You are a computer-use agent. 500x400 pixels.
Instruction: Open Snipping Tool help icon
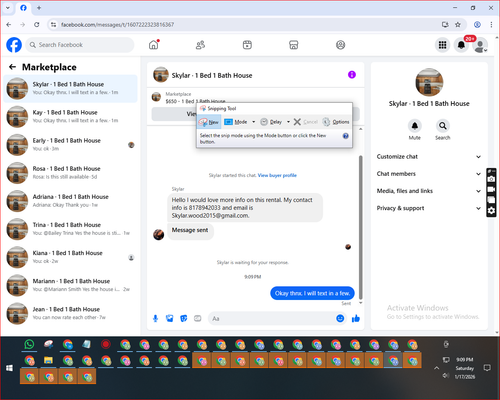coord(346,136)
